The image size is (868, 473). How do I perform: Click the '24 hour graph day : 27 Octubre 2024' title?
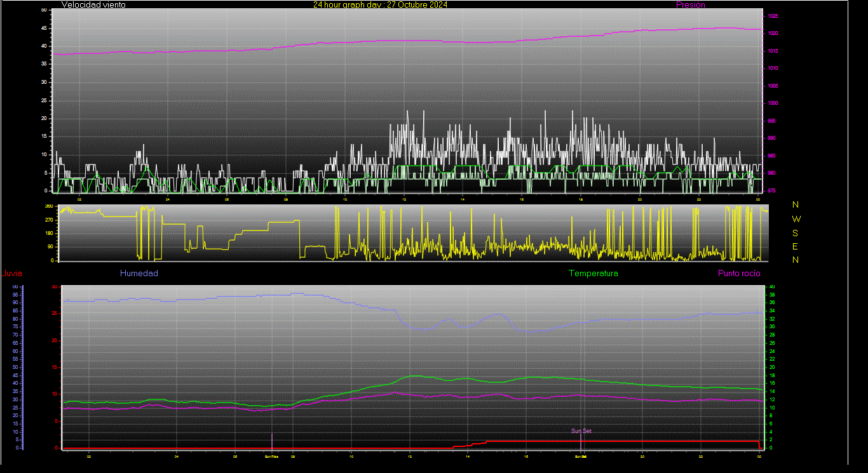click(x=380, y=4)
